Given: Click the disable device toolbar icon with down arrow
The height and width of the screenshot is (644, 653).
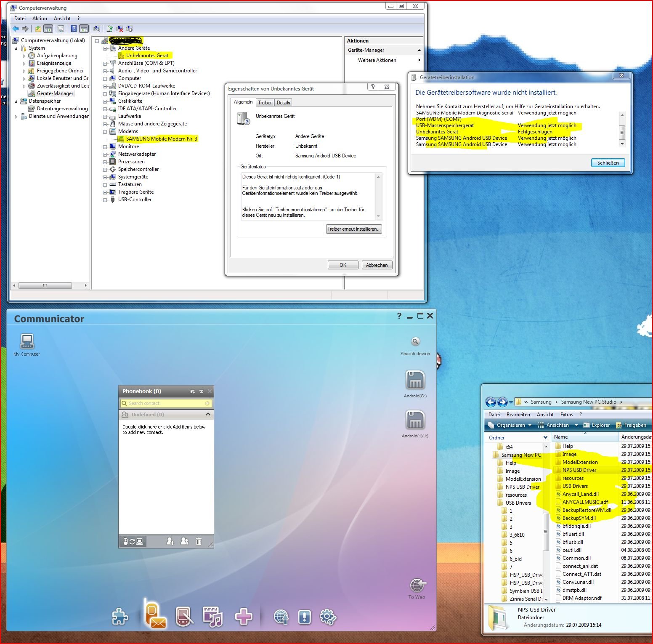Looking at the screenshot, I should [129, 29].
